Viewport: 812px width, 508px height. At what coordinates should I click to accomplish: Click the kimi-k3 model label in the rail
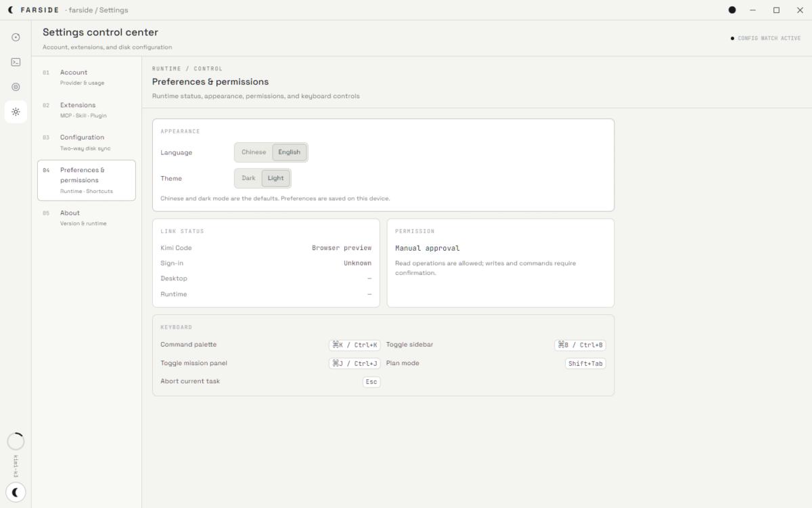tap(16, 466)
